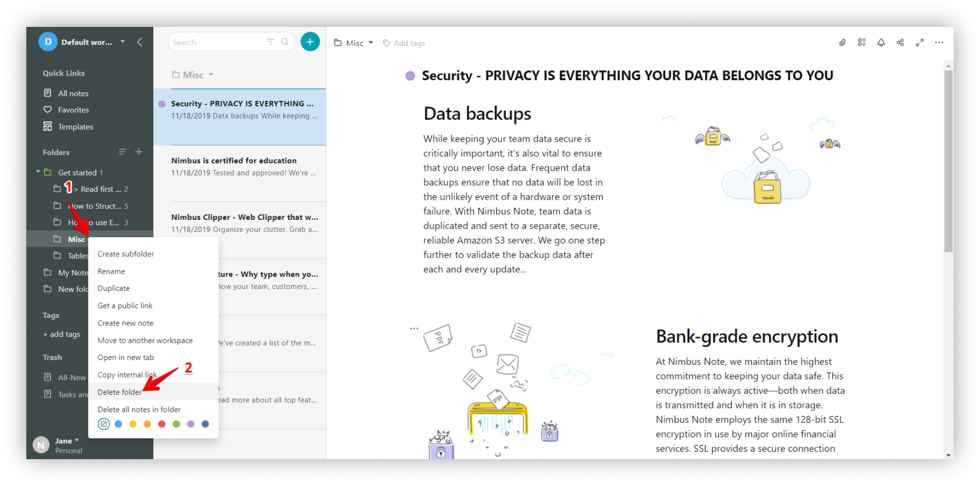Select the no-color swatch for folder
980x485 pixels.
point(104,424)
